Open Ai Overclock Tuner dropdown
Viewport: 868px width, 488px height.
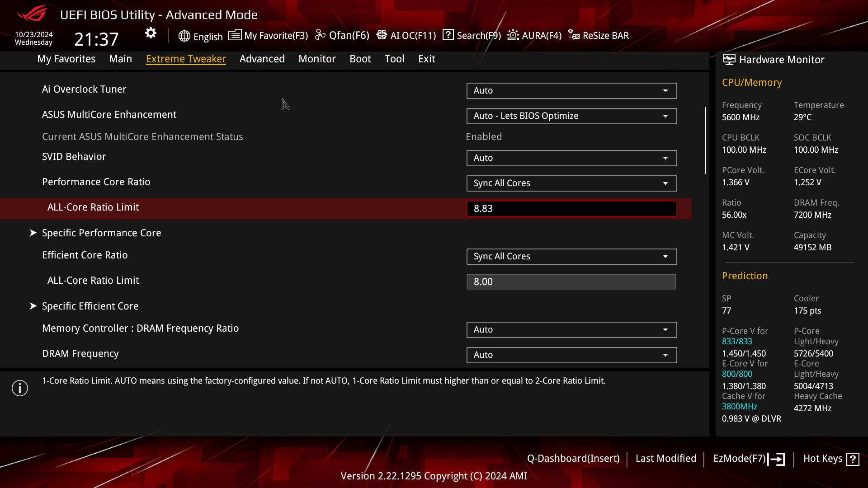pos(571,91)
